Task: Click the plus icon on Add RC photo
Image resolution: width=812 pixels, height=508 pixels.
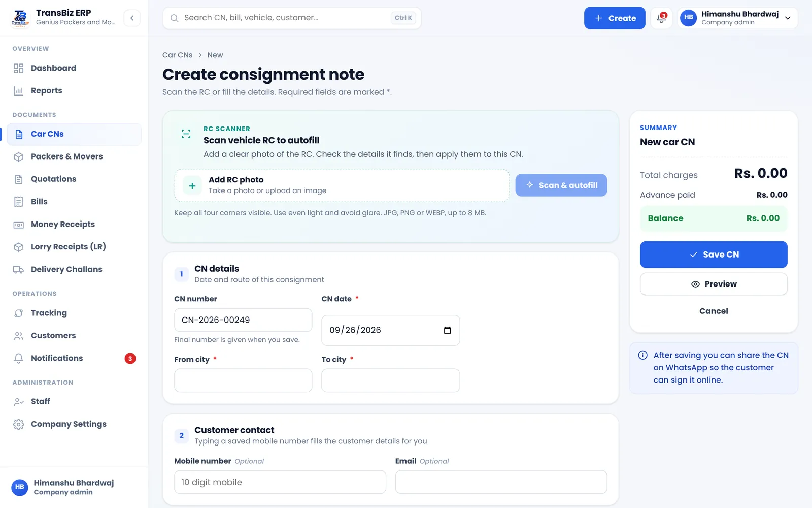Action: (192, 186)
